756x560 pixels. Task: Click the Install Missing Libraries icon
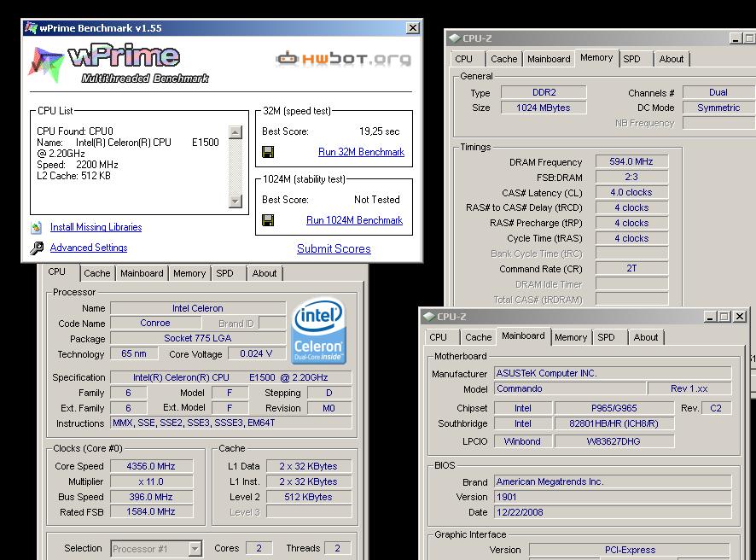tap(37, 227)
